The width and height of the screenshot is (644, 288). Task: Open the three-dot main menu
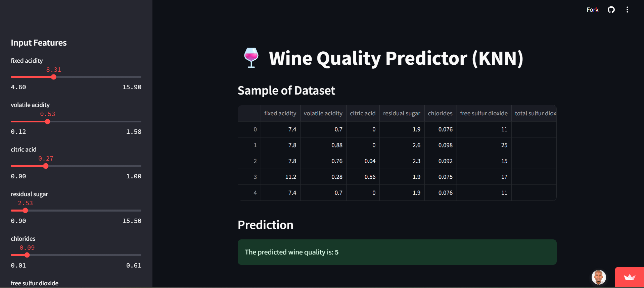(627, 10)
